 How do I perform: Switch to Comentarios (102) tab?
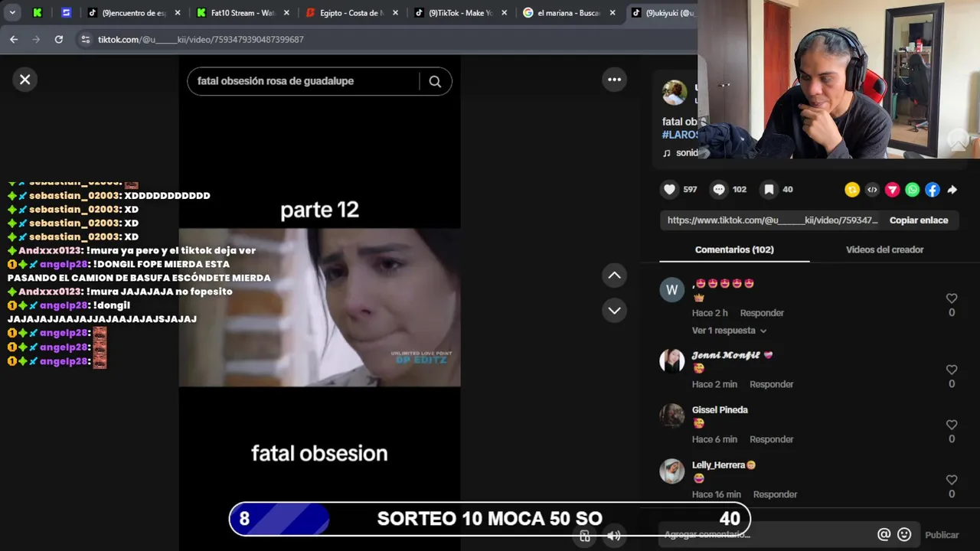pos(734,249)
